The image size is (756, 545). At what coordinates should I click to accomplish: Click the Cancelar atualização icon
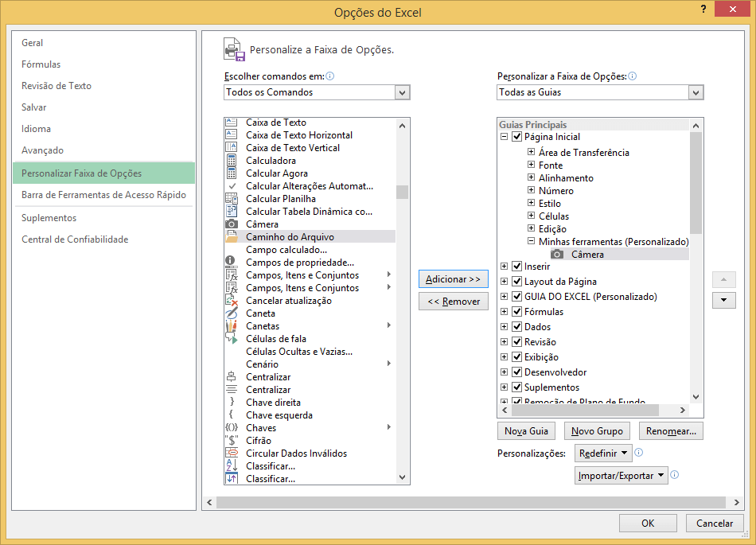tap(232, 301)
